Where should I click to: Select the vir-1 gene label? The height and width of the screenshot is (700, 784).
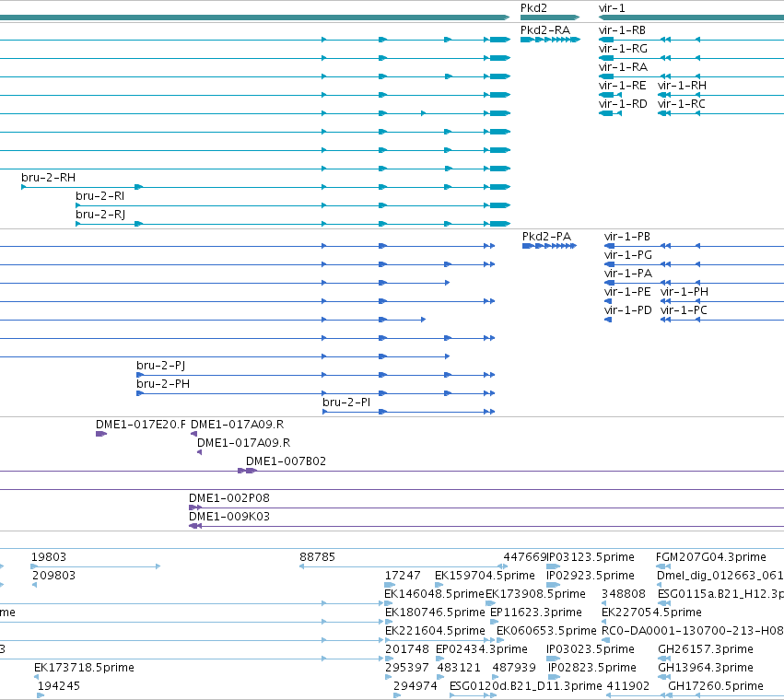point(612,8)
